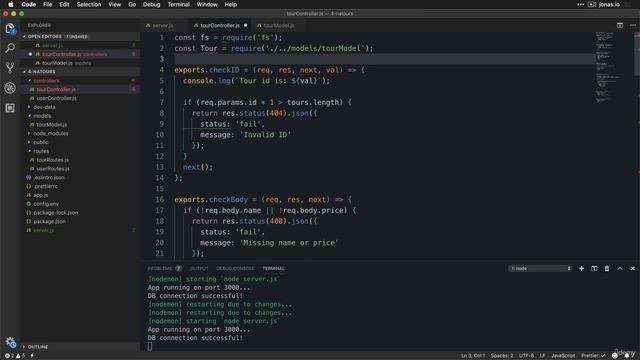This screenshot has width=640, height=360.
Task: Click jonas.io in the menu bar
Action: point(609,4)
